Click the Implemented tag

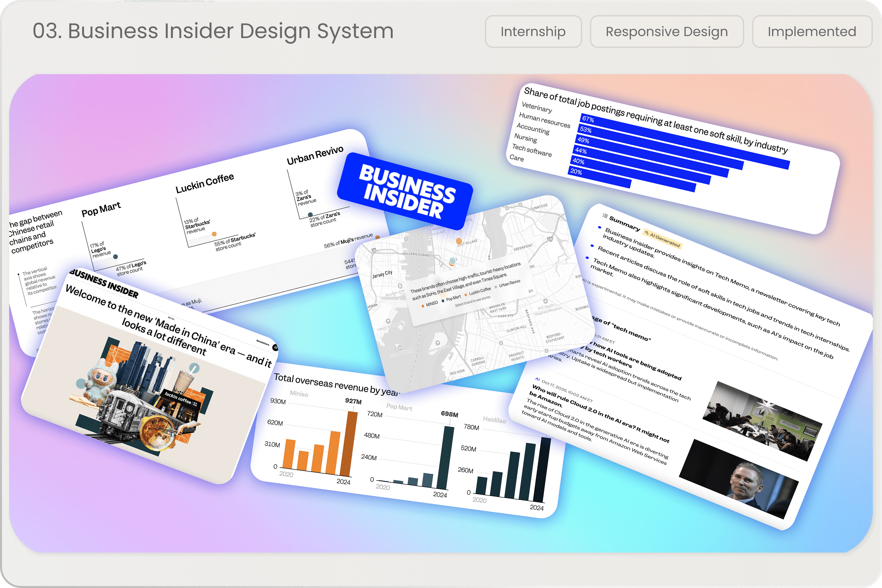(x=812, y=31)
